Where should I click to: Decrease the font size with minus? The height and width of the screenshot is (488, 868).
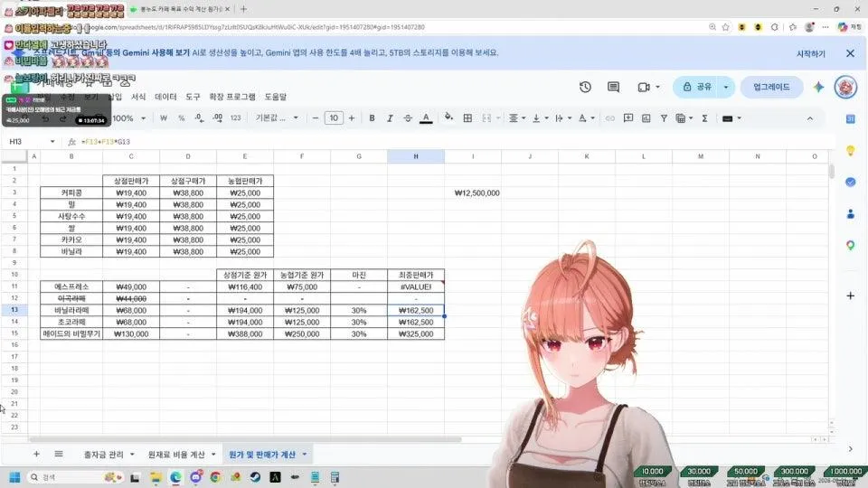click(315, 118)
